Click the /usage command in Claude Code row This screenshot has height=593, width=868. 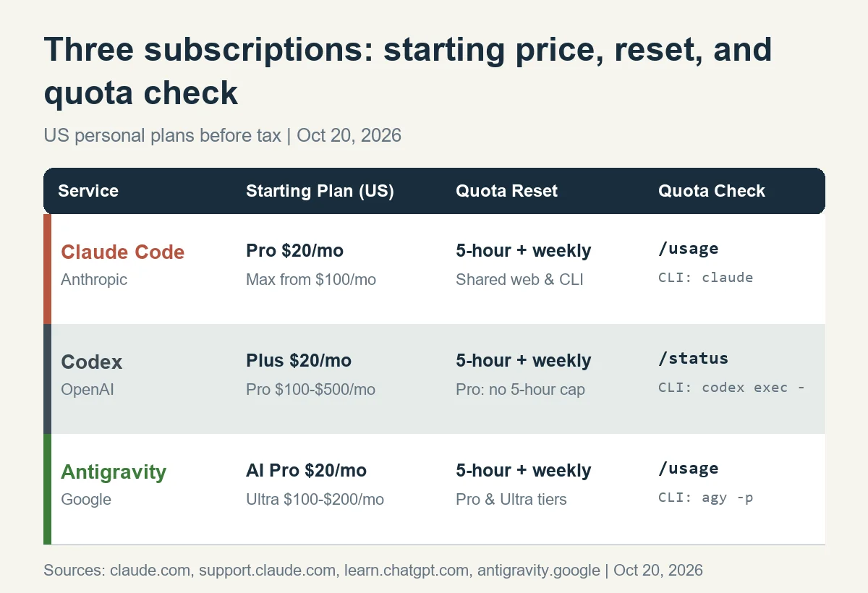[x=688, y=248]
